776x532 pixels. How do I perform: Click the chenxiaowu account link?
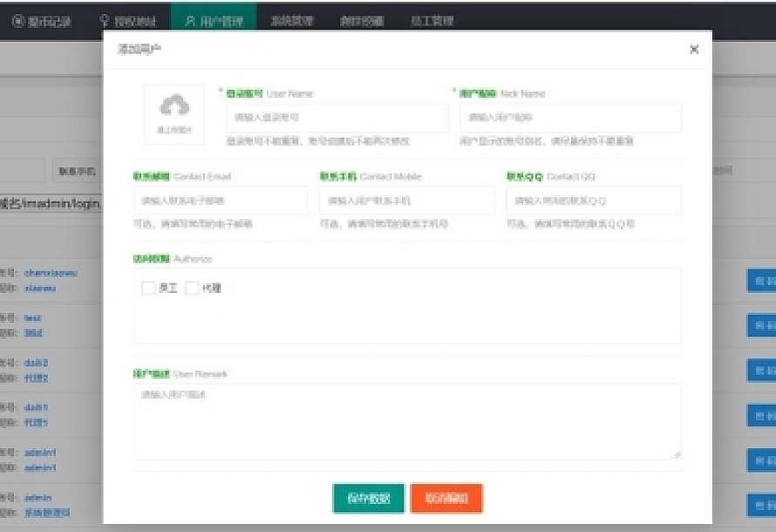(51, 273)
